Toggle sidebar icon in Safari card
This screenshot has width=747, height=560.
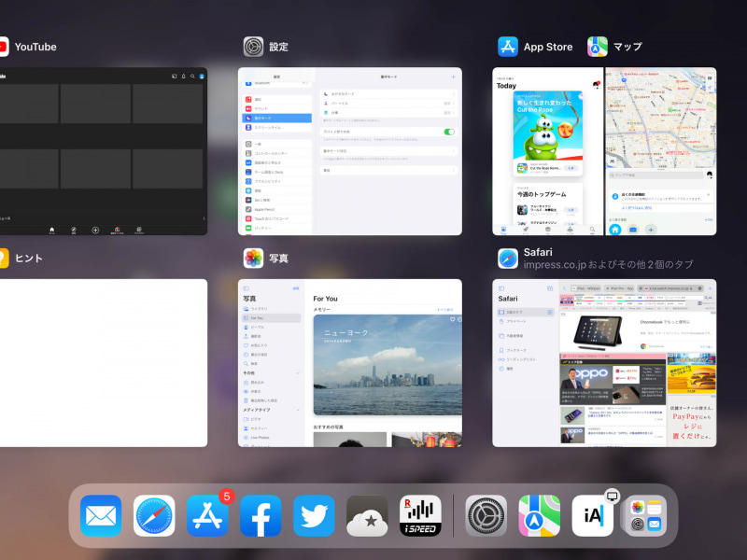click(501, 288)
